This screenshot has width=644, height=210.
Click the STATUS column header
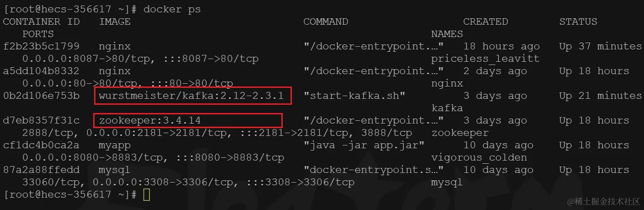pos(578,22)
